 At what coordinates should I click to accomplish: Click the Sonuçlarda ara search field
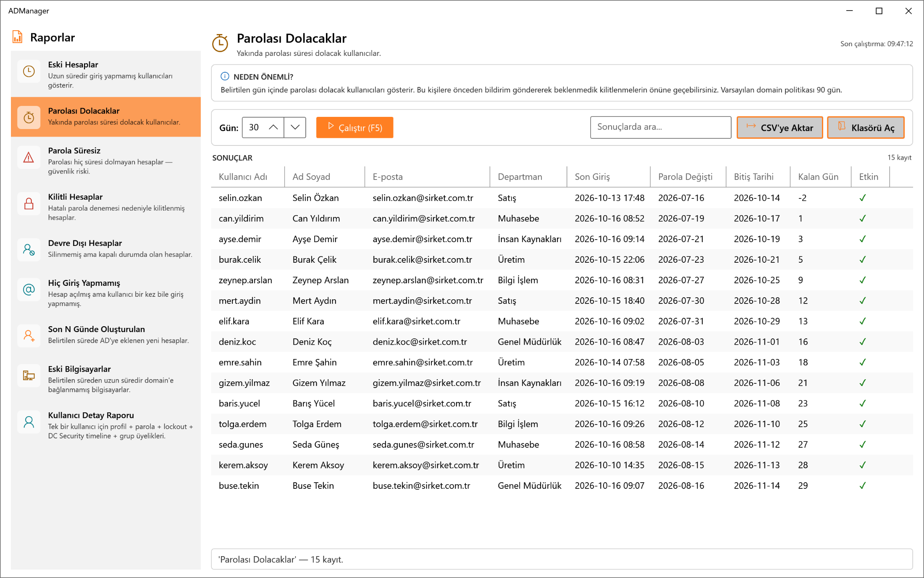(661, 127)
